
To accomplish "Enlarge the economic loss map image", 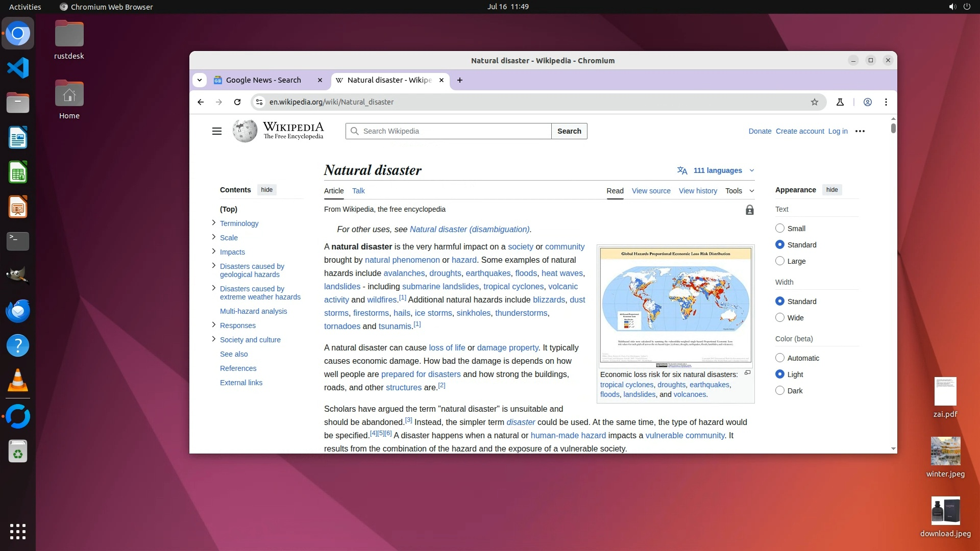I will [x=747, y=373].
